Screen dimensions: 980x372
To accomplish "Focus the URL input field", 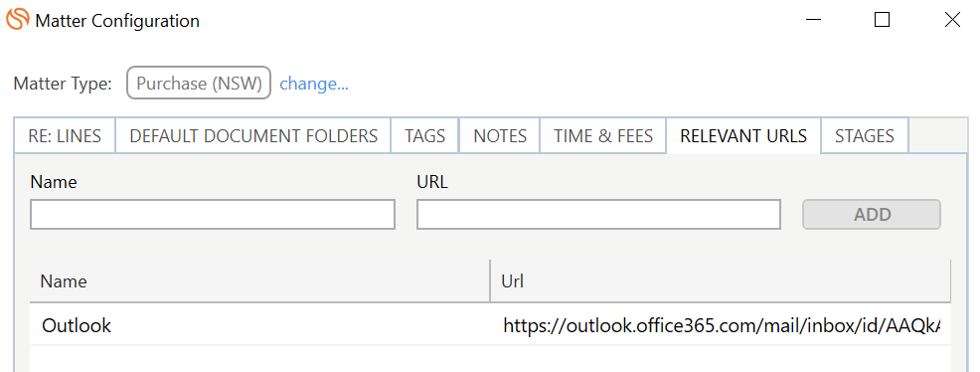I will [598, 215].
